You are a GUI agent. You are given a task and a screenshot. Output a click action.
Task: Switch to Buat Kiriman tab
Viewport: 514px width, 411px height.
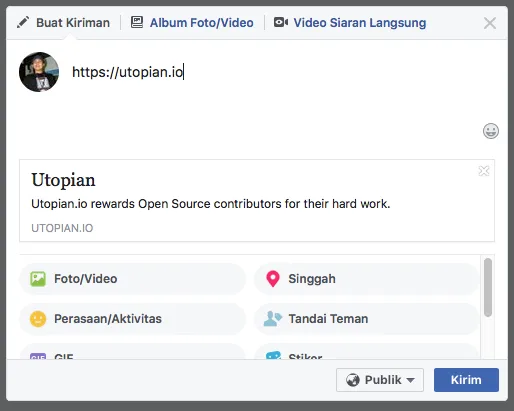tap(63, 23)
